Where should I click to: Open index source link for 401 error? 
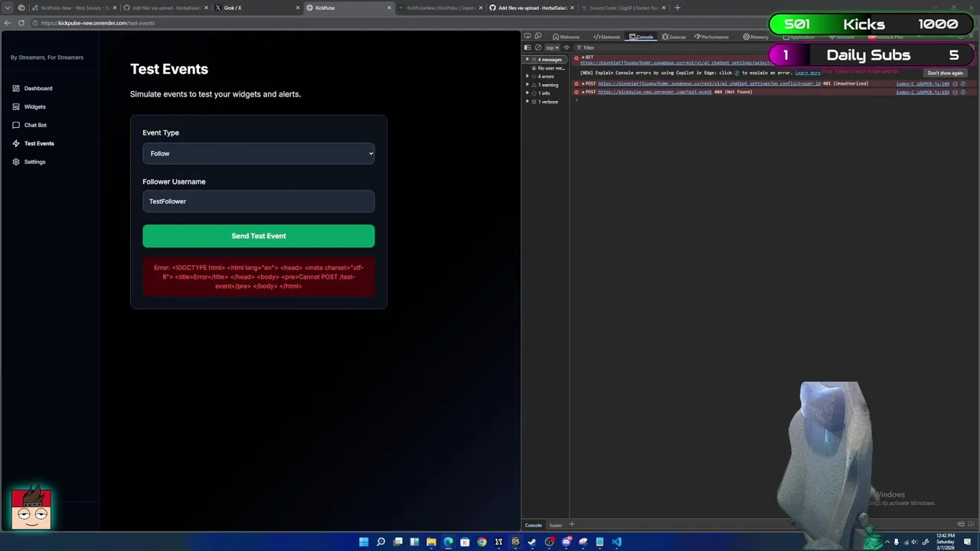pos(923,83)
